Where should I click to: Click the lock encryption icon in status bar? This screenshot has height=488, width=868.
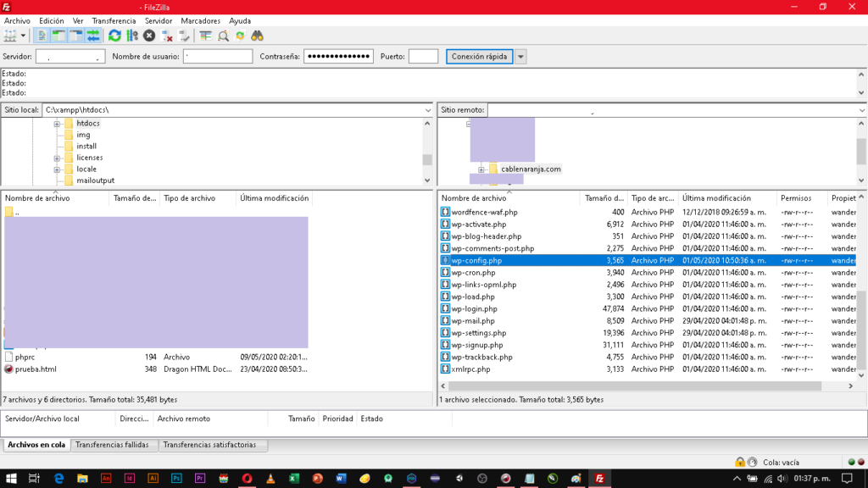click(x=739, y=462)
